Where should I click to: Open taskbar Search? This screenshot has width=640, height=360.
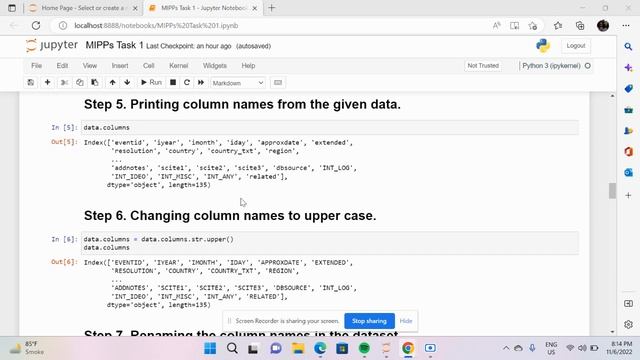click(232, 348)
